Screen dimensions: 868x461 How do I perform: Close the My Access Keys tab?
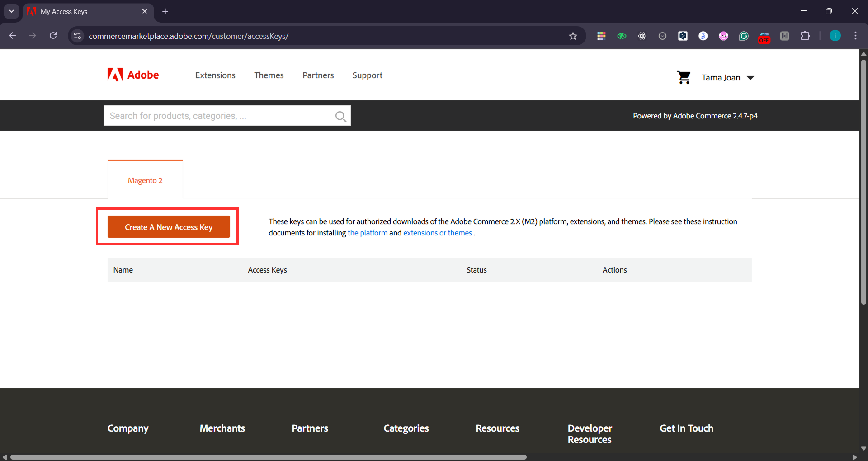[x=145, y=11]
